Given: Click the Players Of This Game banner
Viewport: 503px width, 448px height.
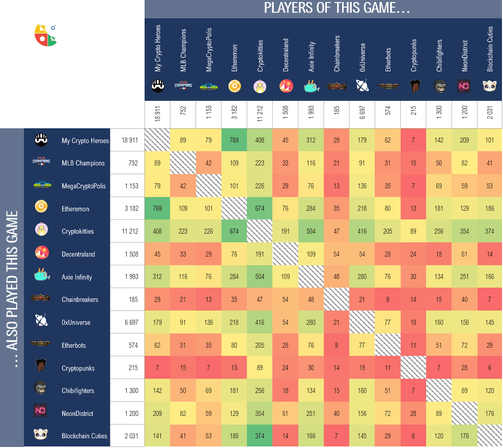Looking at the screenshot, I should 323,9.
